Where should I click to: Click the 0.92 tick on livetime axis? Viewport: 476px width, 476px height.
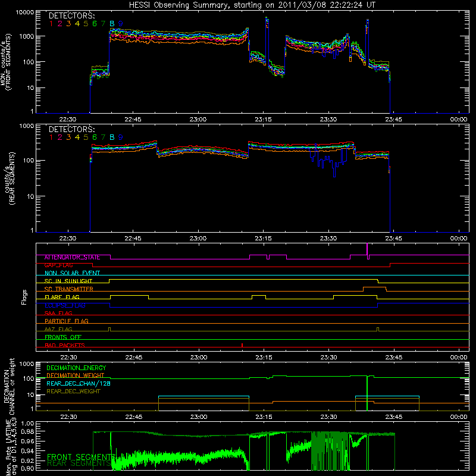pyautogui.click(x=28, y=461)
